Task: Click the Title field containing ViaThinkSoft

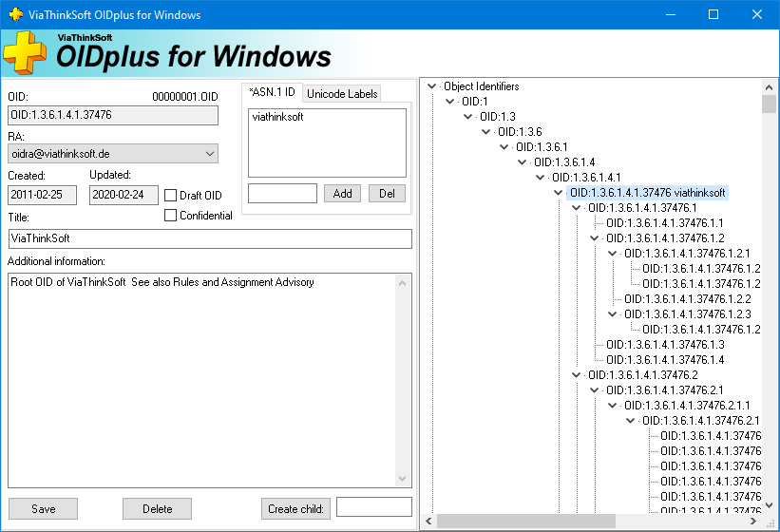Action: point(210,238)
